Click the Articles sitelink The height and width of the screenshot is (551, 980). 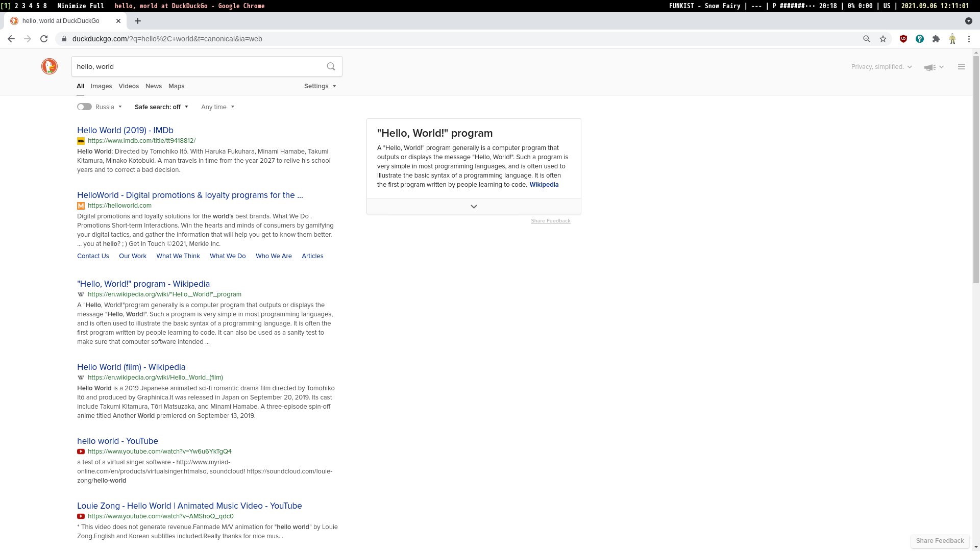(x=312, y=256)
